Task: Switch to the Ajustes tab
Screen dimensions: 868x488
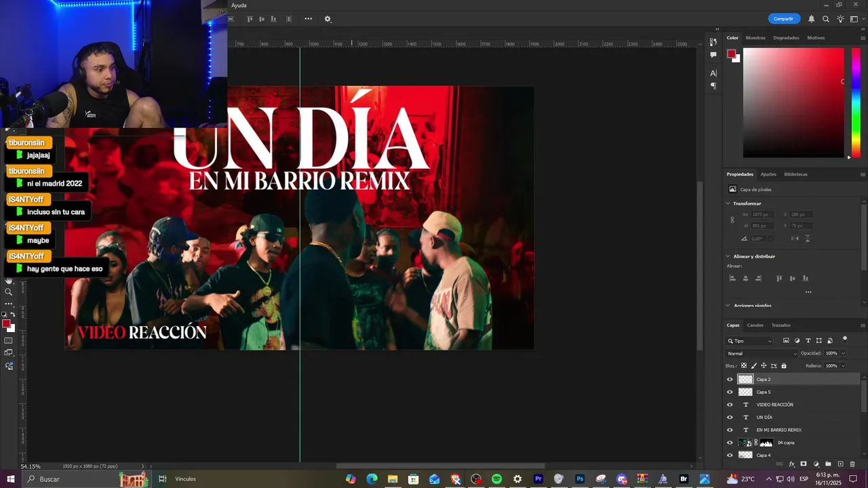Action: pyautogui.click(x=768, y=174)
